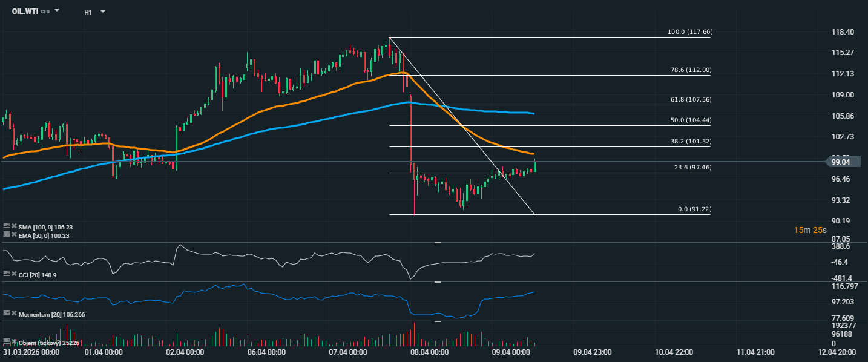
Task: Open the H1 timeframe dropdown arrow
Action: click(x=102, y=12)
